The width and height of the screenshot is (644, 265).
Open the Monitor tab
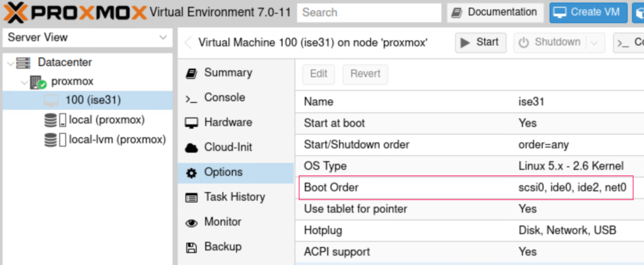[x=236, y=222]
